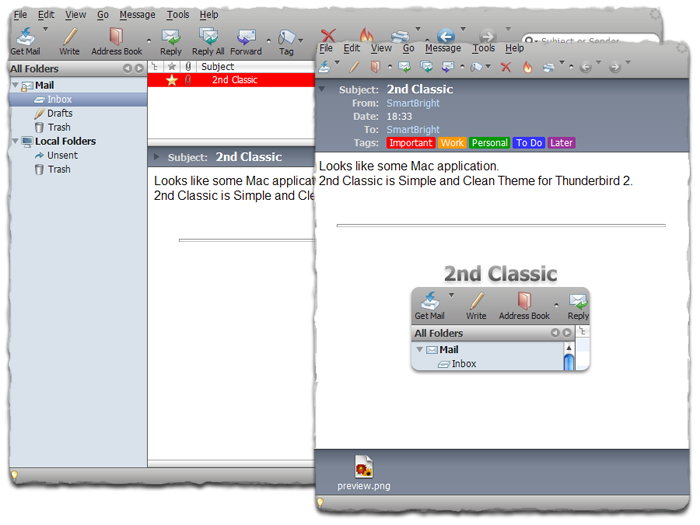Click the attachment column header in the message list
The image size is (700, 525).
click(x=188, y=67)
